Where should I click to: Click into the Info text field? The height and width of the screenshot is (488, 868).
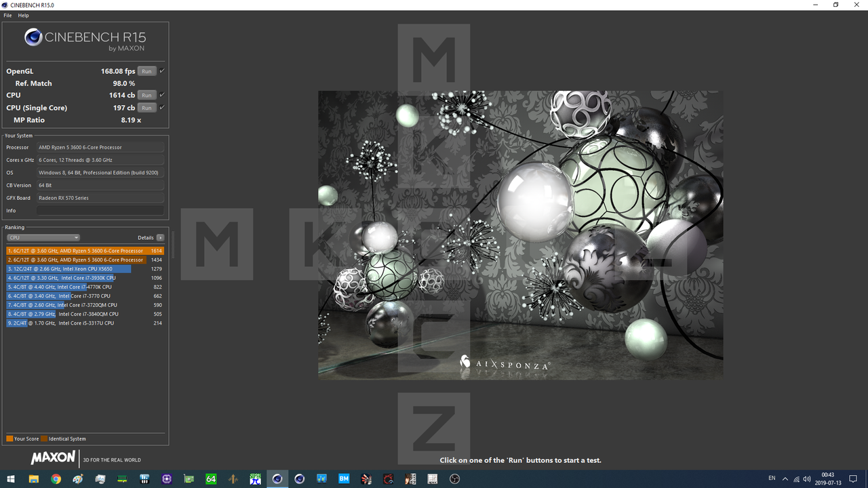tap(100, 211)
